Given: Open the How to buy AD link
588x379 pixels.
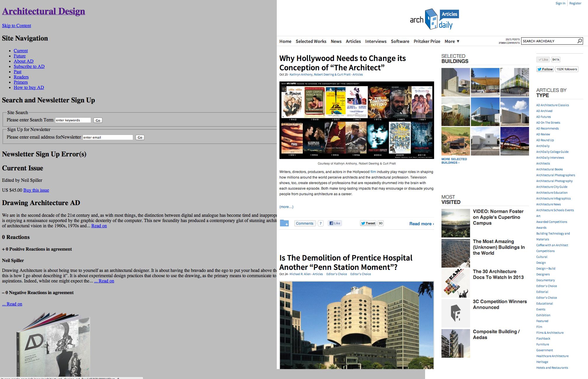Looking at the screenshot, I should (29, 88).
